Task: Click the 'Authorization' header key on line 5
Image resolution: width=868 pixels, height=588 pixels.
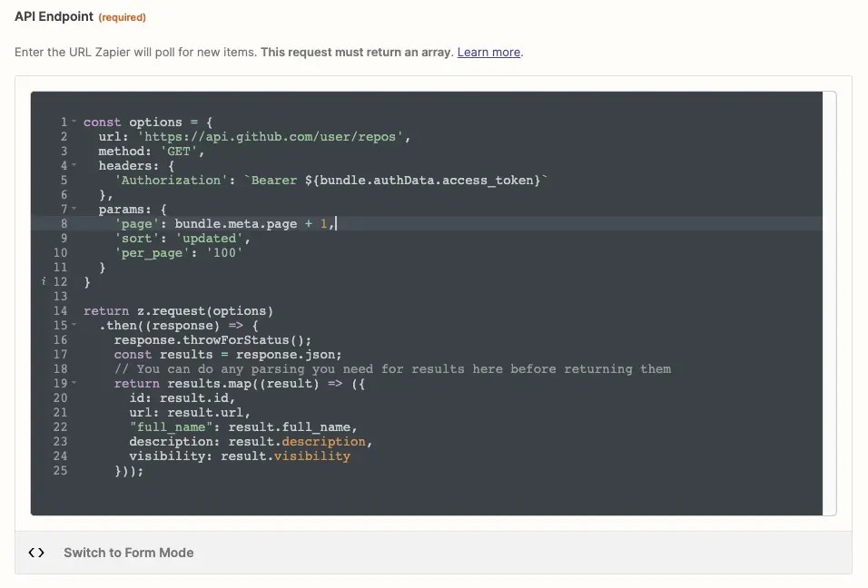Action: 171,181
